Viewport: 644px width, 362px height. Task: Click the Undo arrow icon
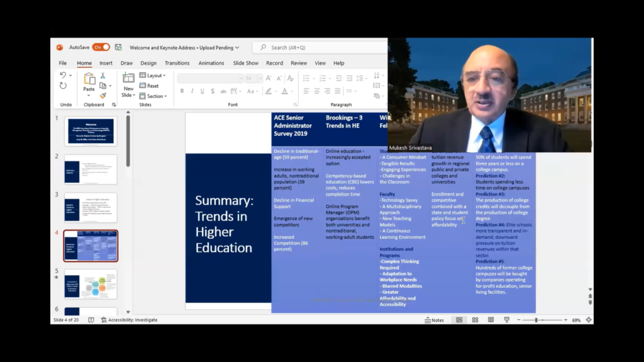(x=63, y=75)
